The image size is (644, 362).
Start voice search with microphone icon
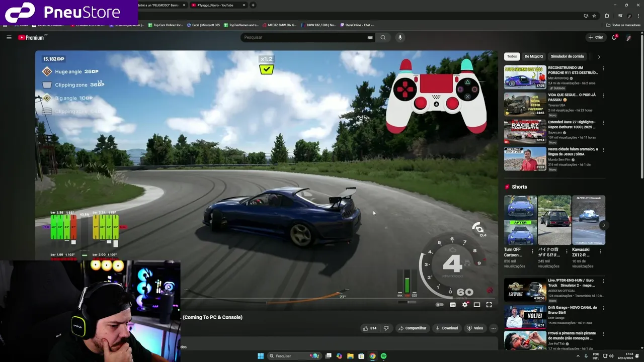[x=400, y=37]
